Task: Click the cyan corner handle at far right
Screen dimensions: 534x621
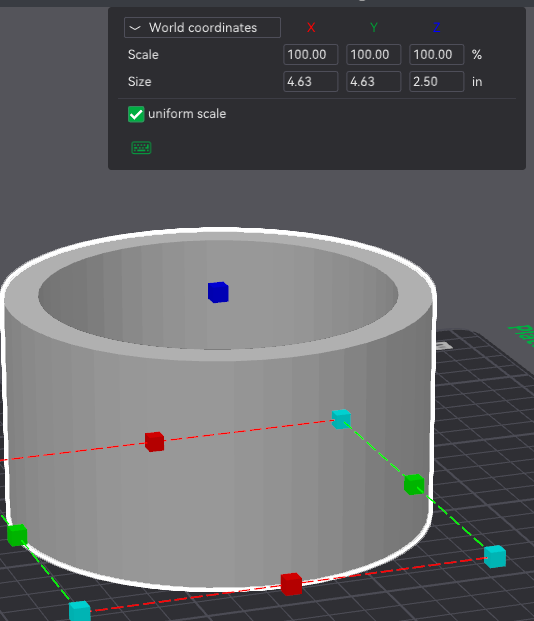Action: [x=495, y=556]
